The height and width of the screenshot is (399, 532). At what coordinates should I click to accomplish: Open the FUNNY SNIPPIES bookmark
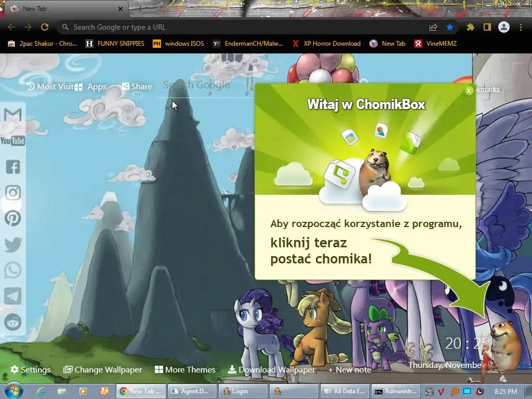[115, 44]
